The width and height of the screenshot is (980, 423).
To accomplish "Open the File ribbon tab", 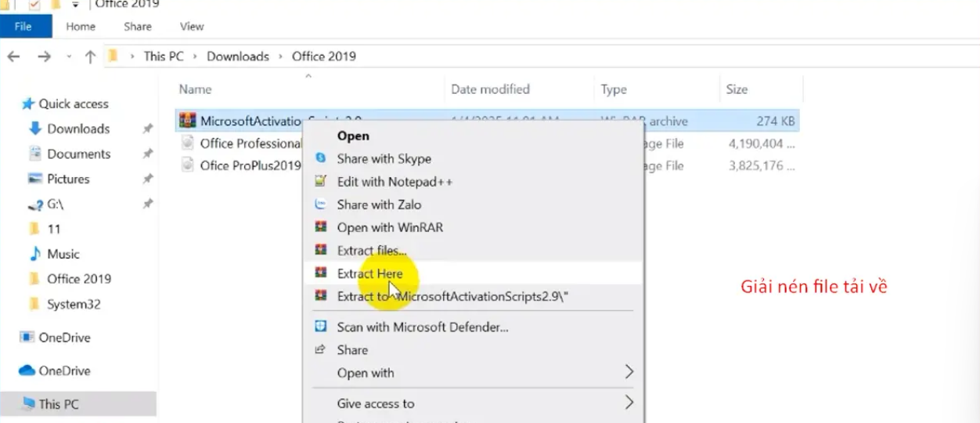I will pos(23,26).
